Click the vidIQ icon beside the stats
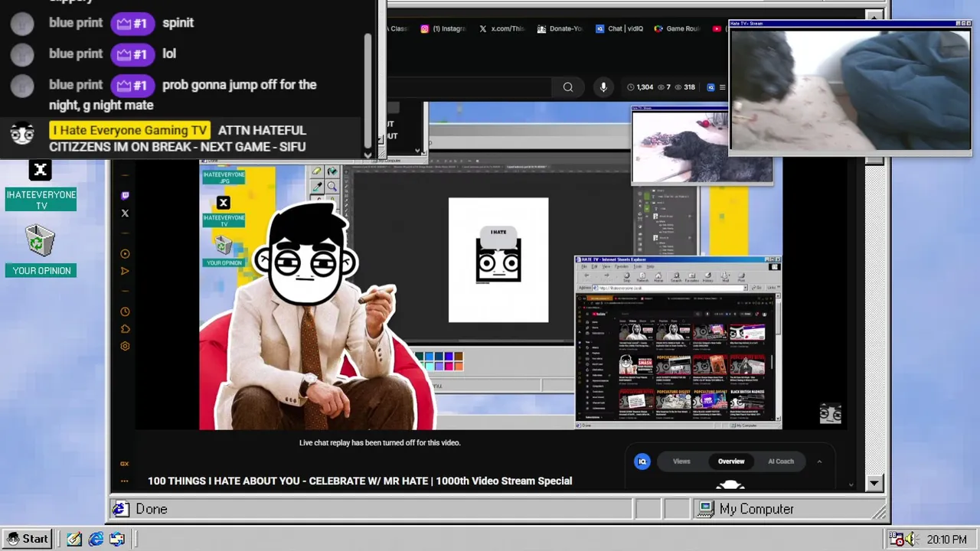 pyautogui.click(x=710, y=87)
